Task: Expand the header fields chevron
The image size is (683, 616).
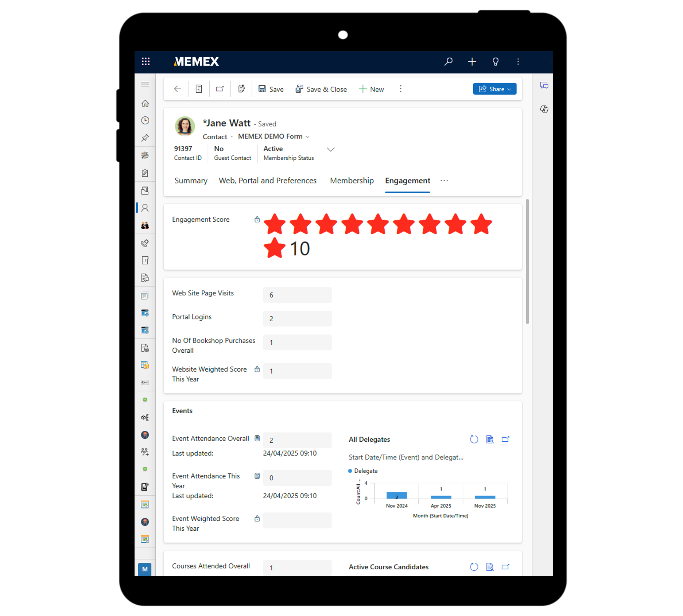Action: click(x=330, y=150)
